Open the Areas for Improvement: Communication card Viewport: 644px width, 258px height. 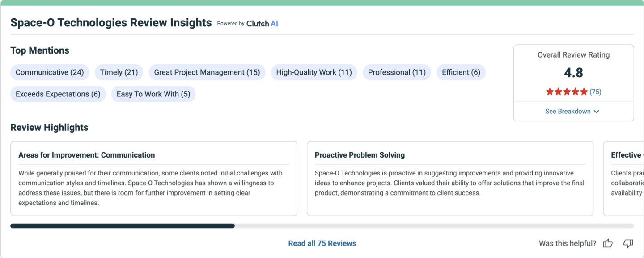click(154, 179)
